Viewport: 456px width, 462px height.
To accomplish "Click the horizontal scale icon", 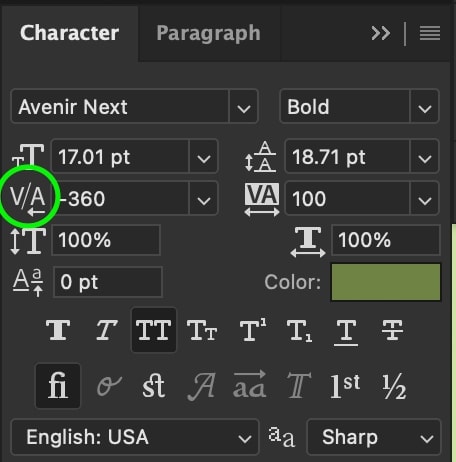I will click(308, 242).
